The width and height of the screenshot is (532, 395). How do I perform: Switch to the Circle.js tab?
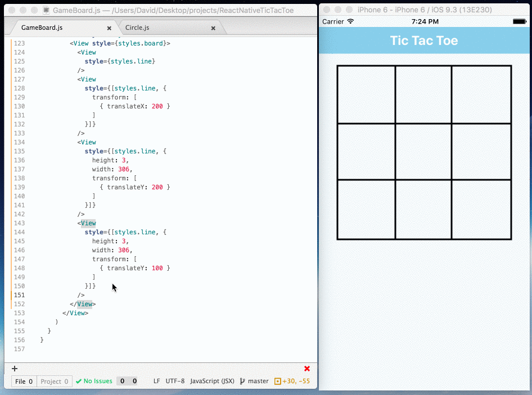coord(137,28)
